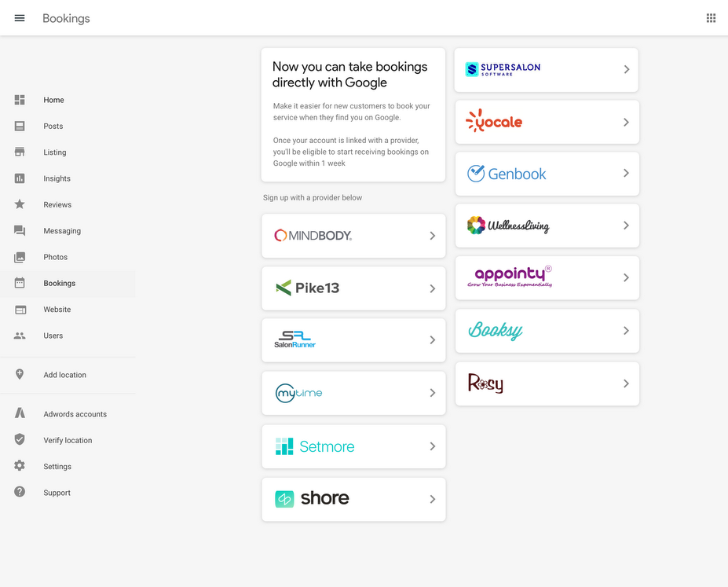Screen dimensions: 728x587
Task: Expand the Rosy provider chevron
Action: click(627, 383)
